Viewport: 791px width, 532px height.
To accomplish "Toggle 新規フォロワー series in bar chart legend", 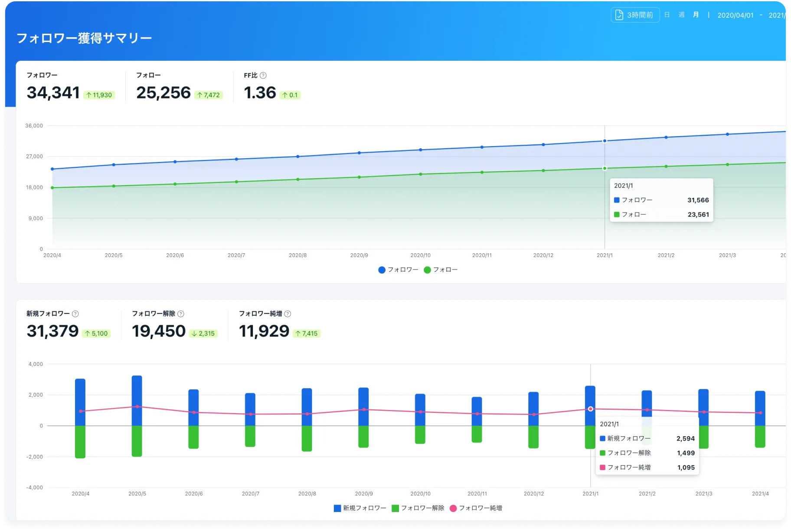I will click(x=360, y=508).
